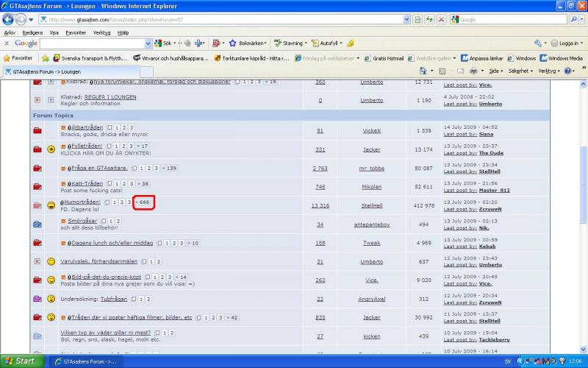Click the smiley icon next to Humortråden

coord(51,205)
